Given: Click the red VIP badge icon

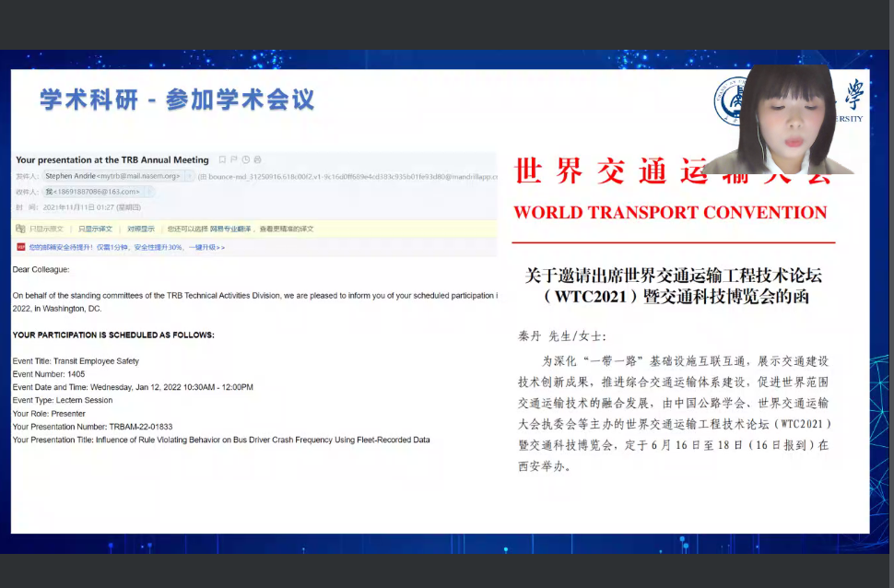Looking at the screenshot, I should [21, 247].
